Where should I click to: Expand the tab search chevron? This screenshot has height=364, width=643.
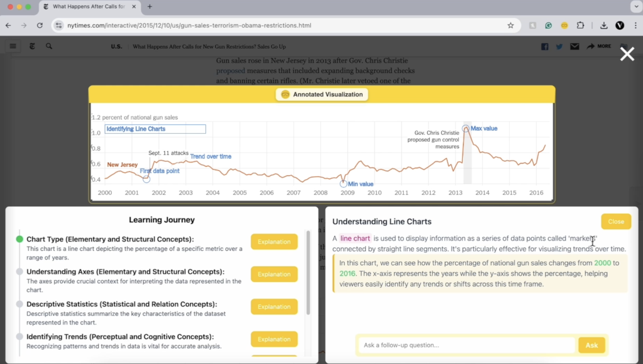636,7
